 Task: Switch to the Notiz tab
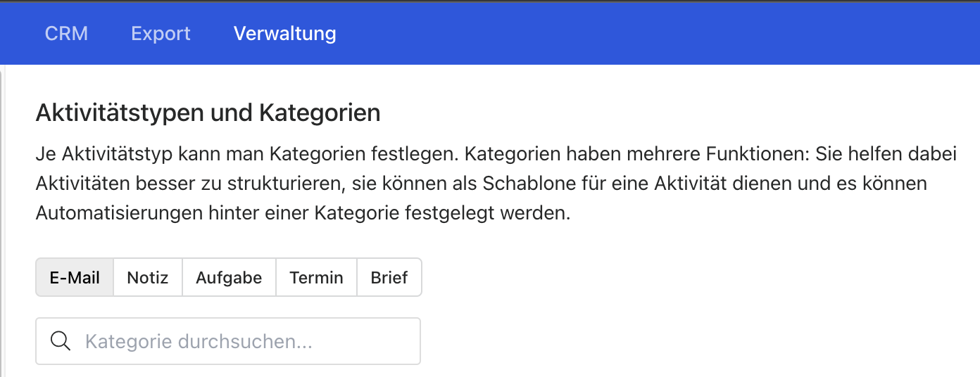148,277
